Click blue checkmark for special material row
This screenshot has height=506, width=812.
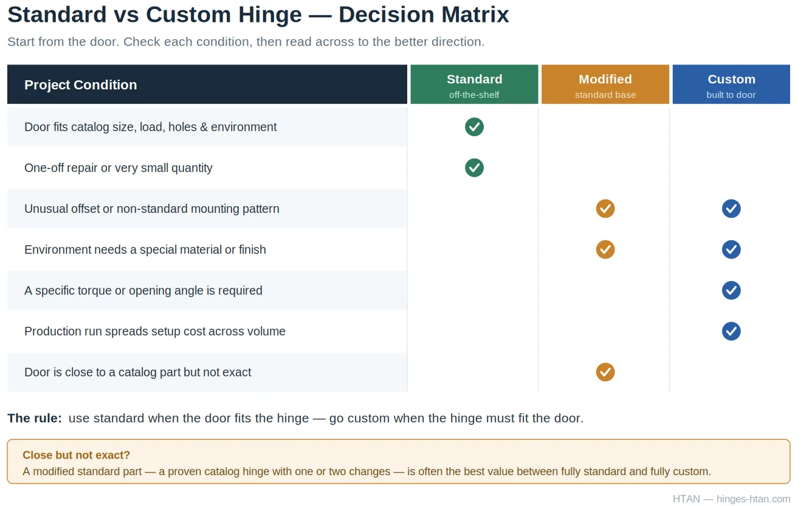[731, 249]
